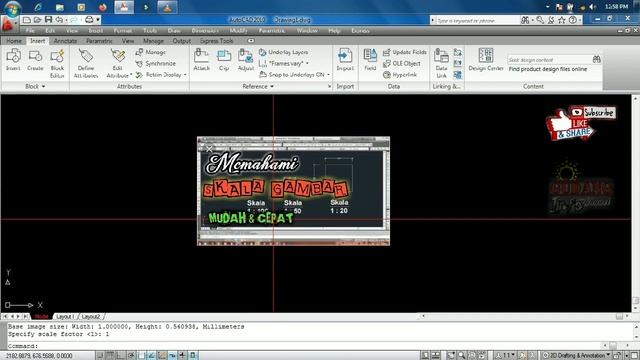640x360 pixels.
Task: Click the New file icon in quick access toolbar
Action: click(27, 20)
